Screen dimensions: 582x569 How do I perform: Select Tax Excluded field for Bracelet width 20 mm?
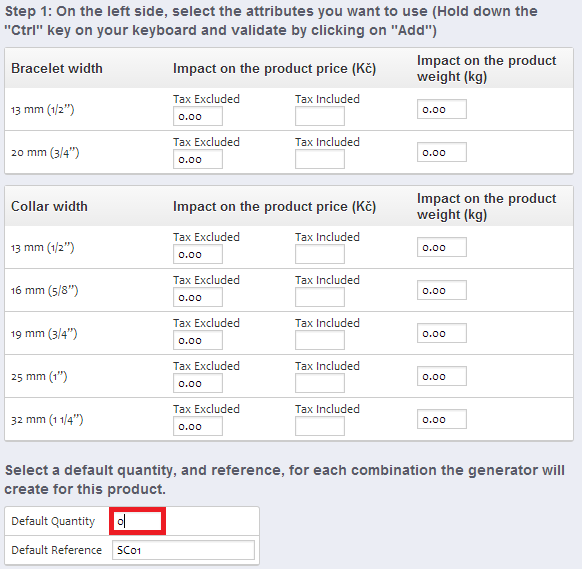tap(198, 160)
